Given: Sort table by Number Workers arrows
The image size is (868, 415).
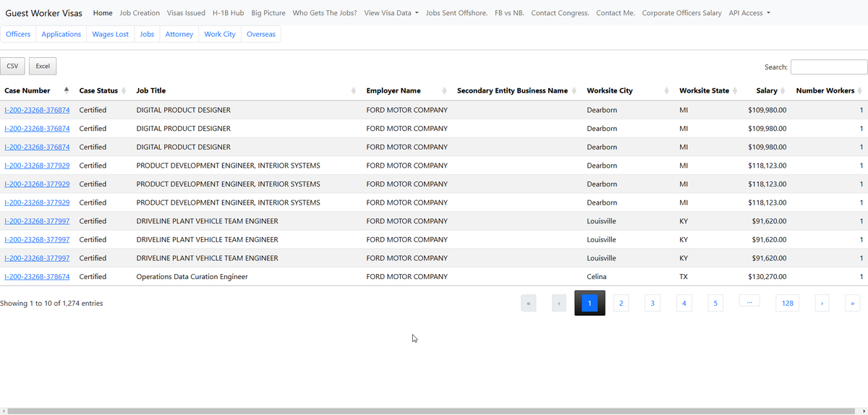Looking at the screenshot, I should [860, 90].
